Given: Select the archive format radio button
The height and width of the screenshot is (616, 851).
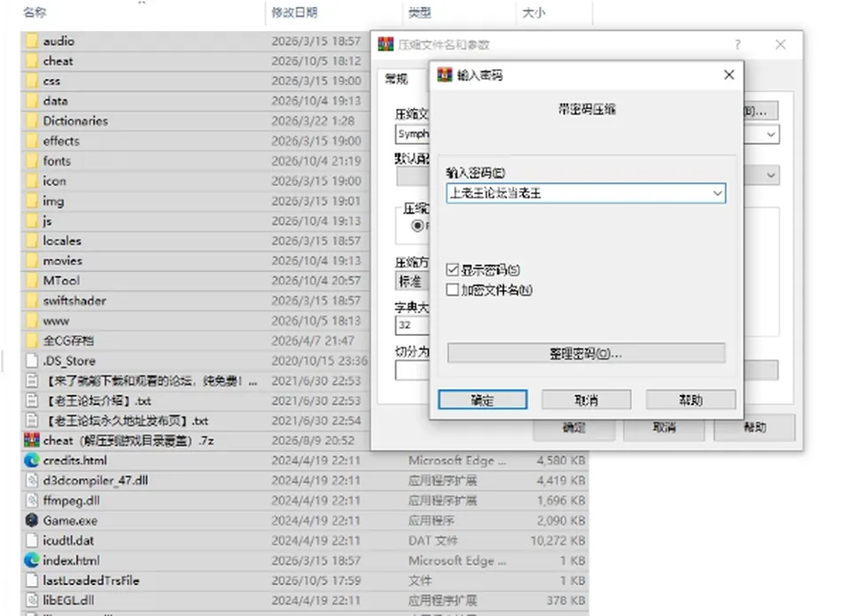Looking at the screenshot, I should [x=418, y=226].
